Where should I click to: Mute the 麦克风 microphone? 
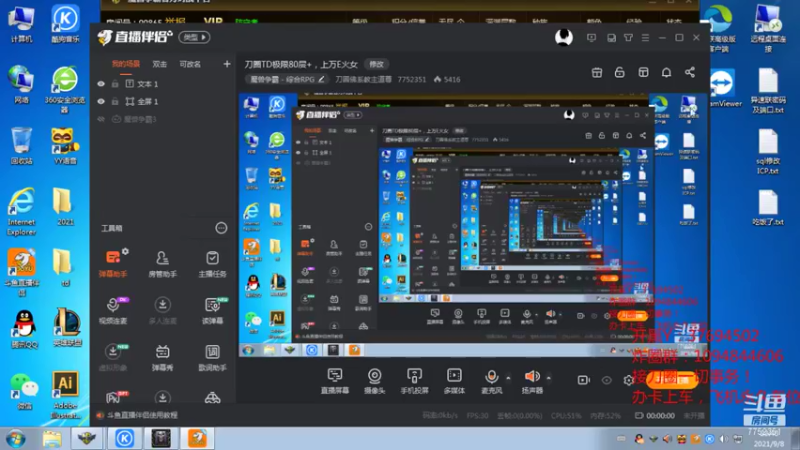[x=491, y=381]
